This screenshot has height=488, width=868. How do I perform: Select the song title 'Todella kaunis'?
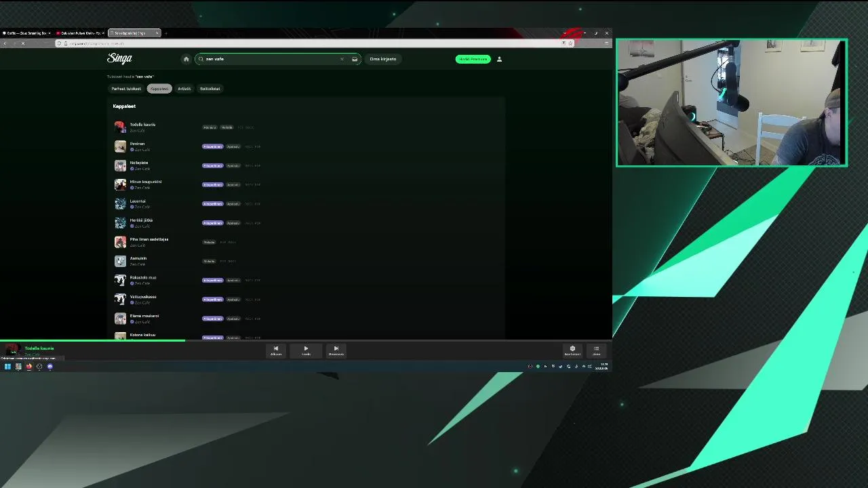[142, 125]
